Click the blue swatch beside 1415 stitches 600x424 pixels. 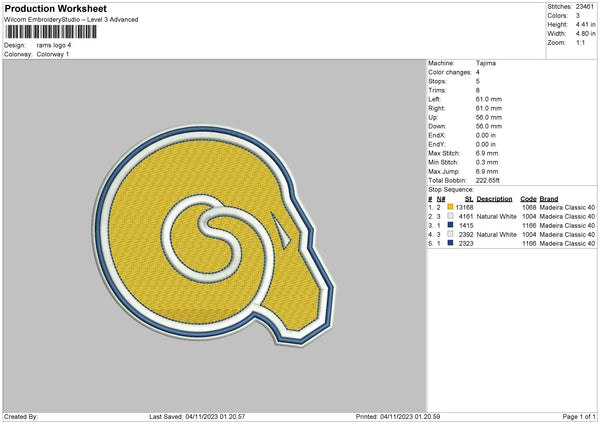click(x=450, y=225)
